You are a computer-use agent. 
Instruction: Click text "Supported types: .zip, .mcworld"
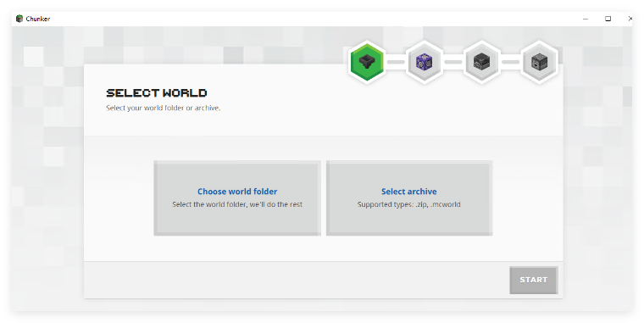pyautogui.click(x=408, y=204)
